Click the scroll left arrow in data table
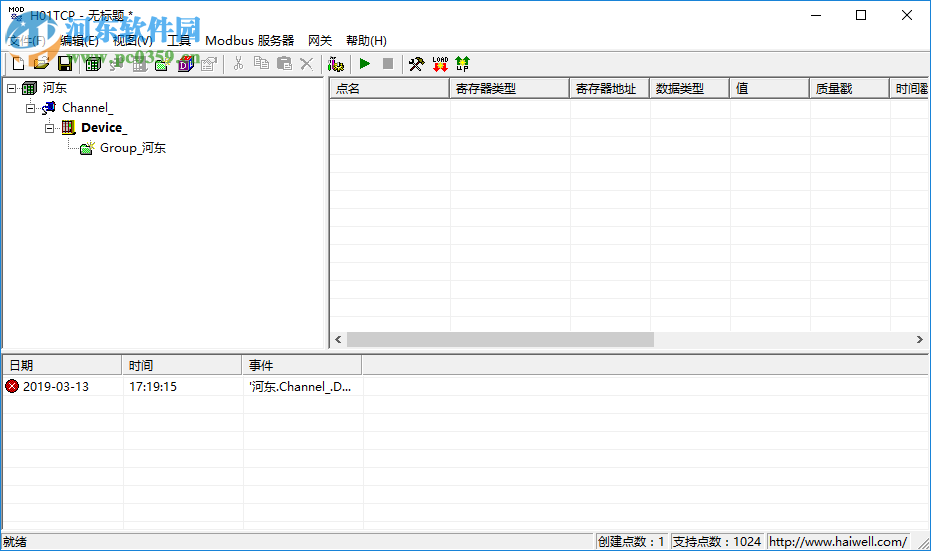Screen dimensions: 931x551 click(x=338, y=340)
